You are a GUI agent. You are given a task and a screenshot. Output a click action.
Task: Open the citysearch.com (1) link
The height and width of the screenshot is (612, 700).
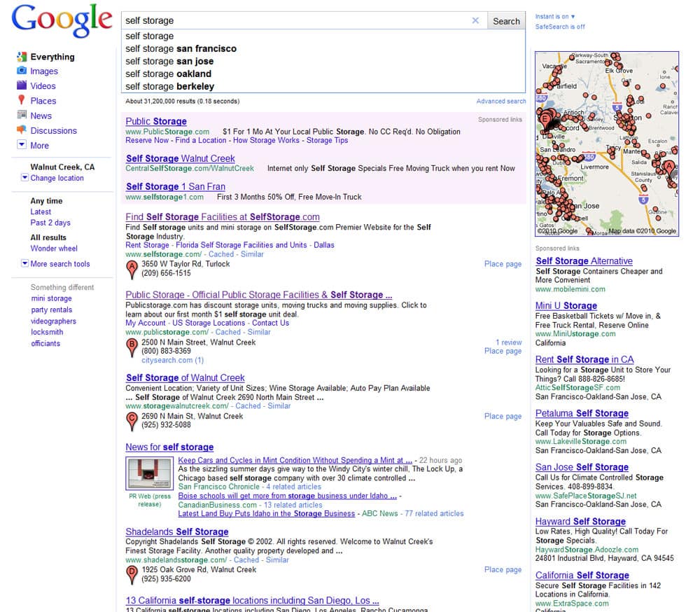[x=172, y=360]
